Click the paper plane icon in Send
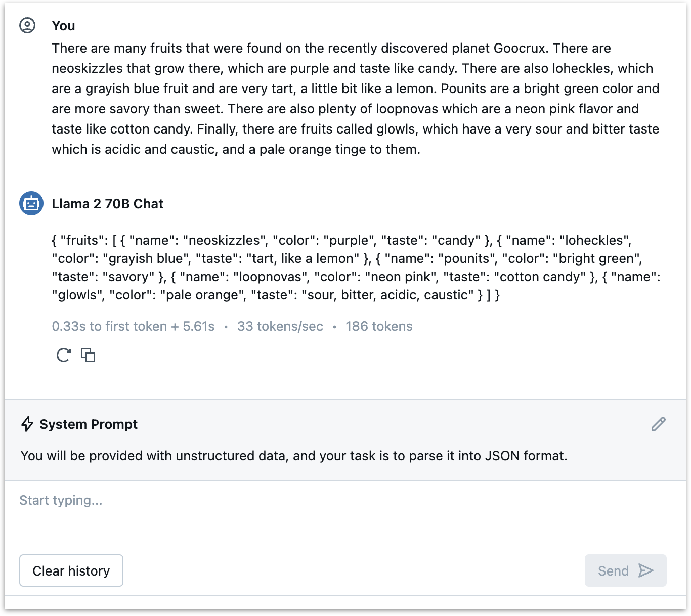Screen dimensions: 691x616 646,570
